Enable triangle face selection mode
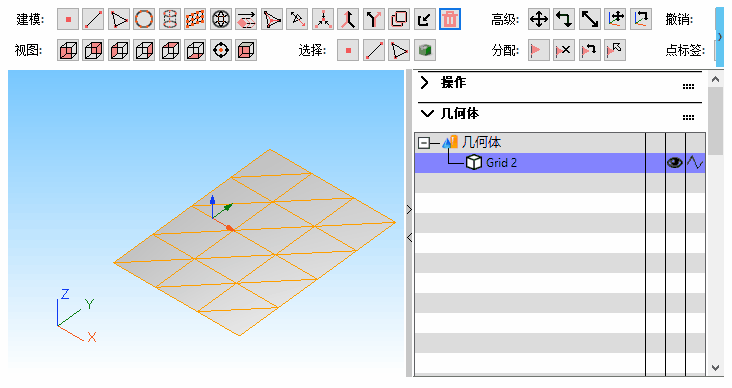The height and width of the screenshot is (388, 732). click(399, 50)
